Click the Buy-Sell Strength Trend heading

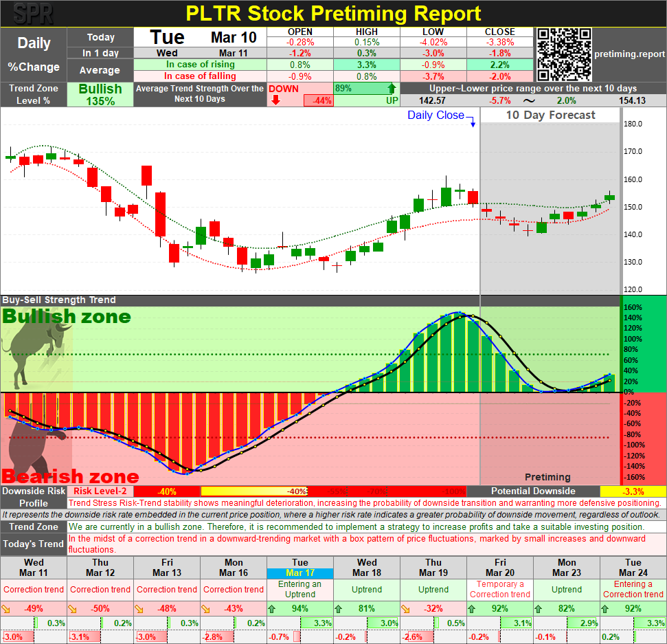[58, 300]
